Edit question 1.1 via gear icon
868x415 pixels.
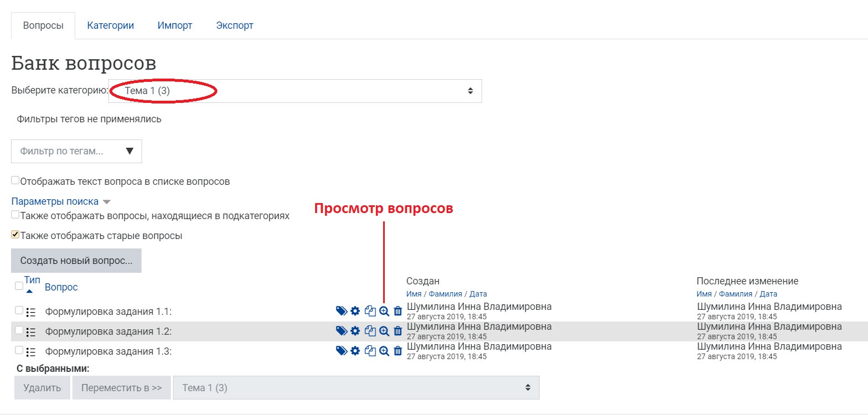(355, 311)
